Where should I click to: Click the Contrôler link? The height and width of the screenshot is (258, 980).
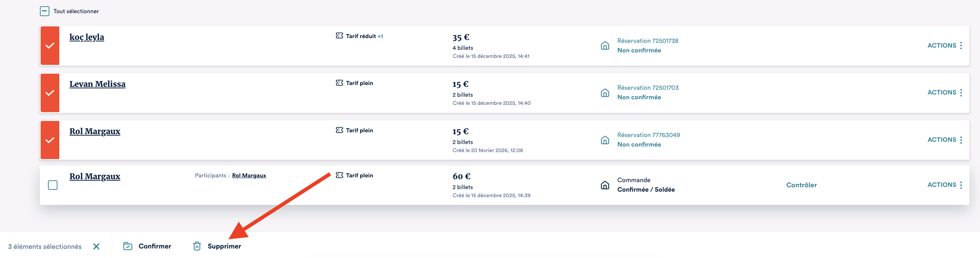801,185
